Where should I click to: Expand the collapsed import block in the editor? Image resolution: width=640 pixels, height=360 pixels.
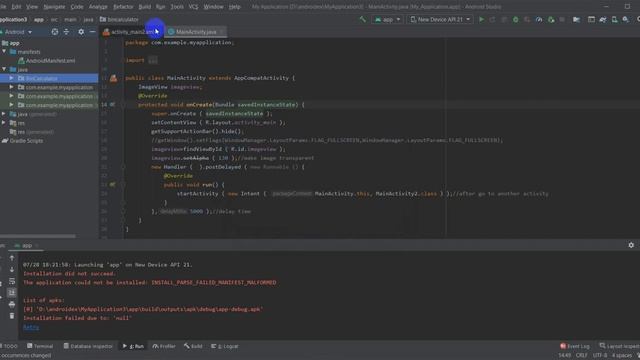(x=153, y=60)
